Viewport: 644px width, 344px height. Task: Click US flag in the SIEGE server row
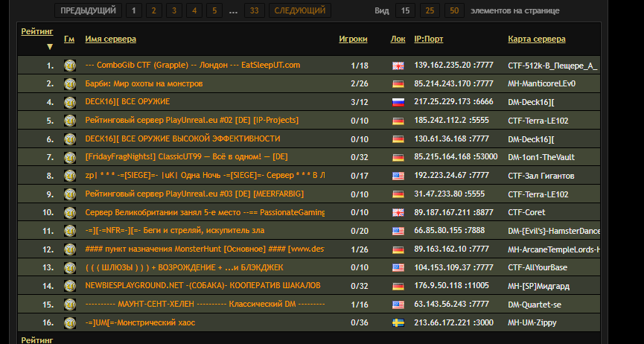pyautogui.click(x=398, y=176)
